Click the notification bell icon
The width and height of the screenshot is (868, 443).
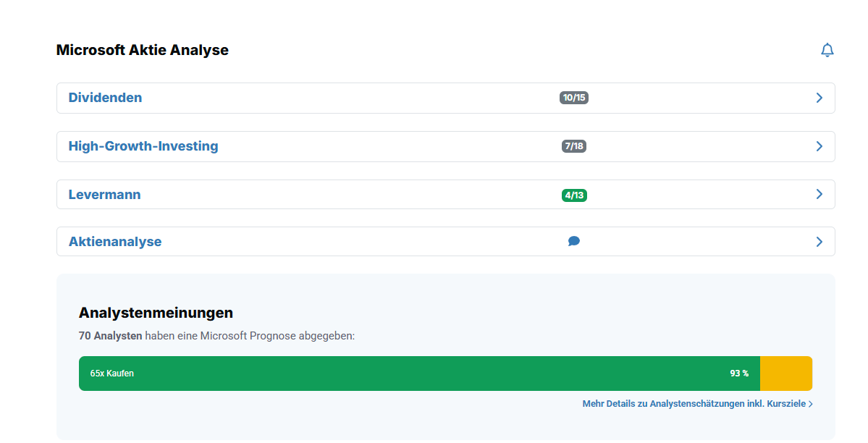(x=827, y=50)
